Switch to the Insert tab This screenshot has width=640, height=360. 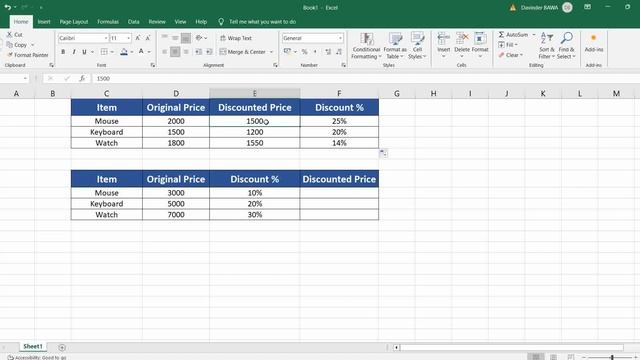pos(44,22)
